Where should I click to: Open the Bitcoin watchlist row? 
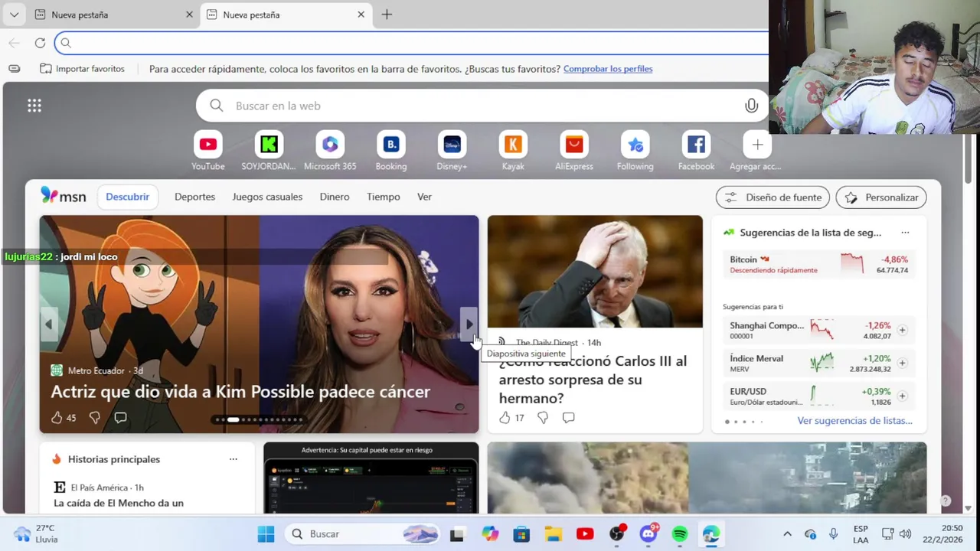[x=818, y=265]
